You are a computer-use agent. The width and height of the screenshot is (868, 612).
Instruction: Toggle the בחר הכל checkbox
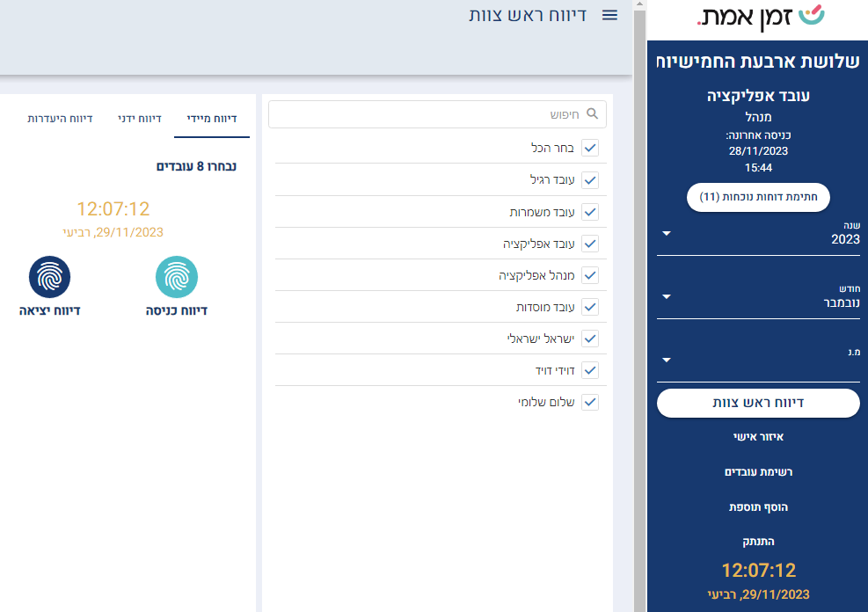pyautogui.click(x=590, y=149)
